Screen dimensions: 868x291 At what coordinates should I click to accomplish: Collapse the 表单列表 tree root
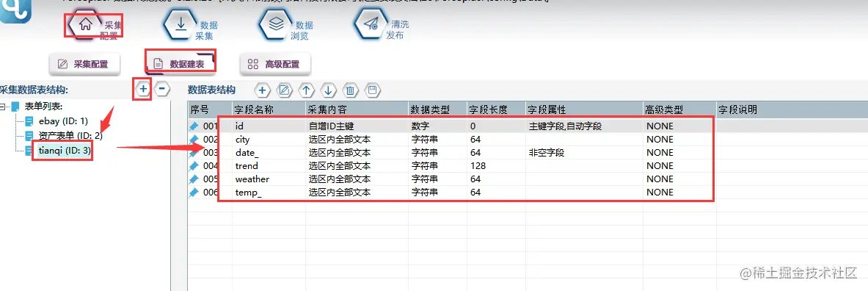pyautogui.click(x=4, y=107)
